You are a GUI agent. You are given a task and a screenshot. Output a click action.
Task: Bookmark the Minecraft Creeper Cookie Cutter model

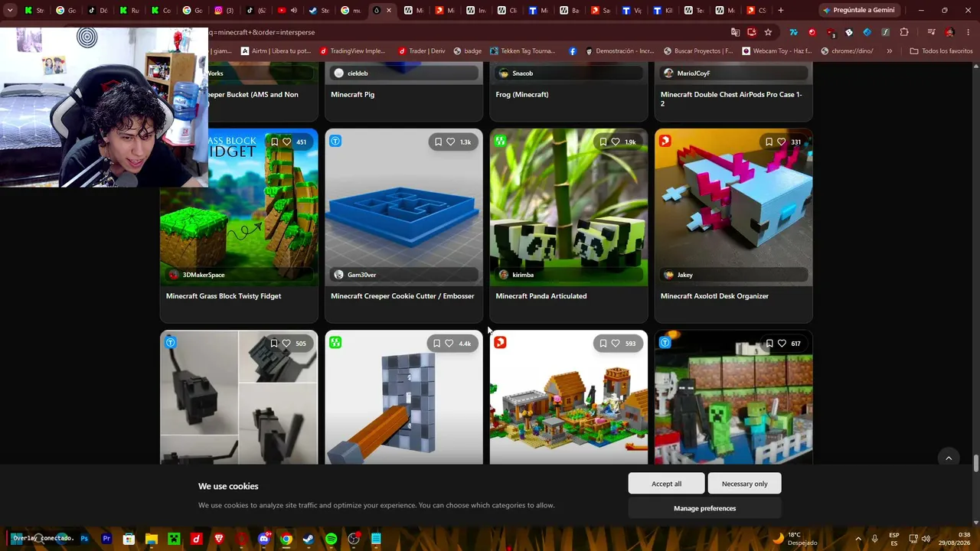(438, 142)
